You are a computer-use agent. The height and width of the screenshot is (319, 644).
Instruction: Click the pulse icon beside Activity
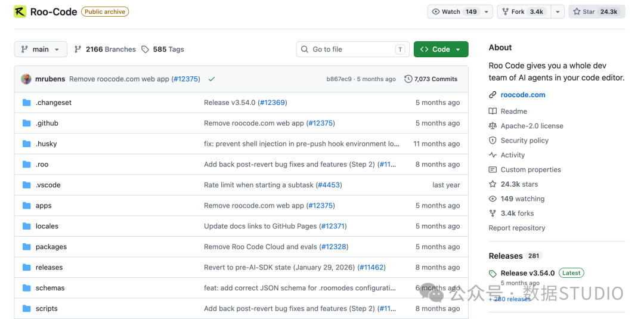pyautogui.click(x=493, y=155)
